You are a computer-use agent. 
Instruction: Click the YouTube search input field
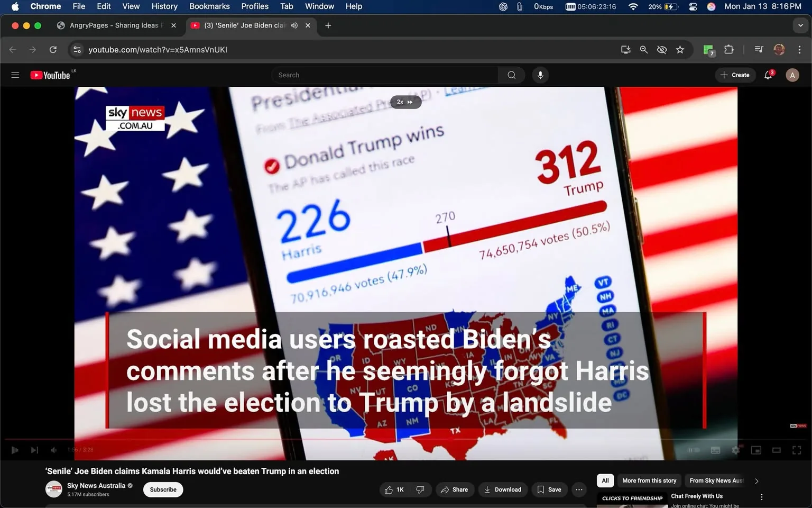click(384, 75)
